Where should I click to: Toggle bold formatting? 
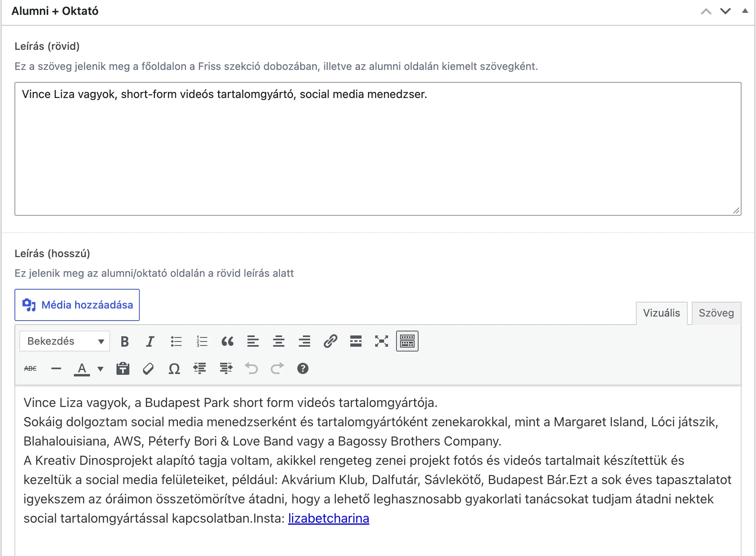tap(125, 341)
